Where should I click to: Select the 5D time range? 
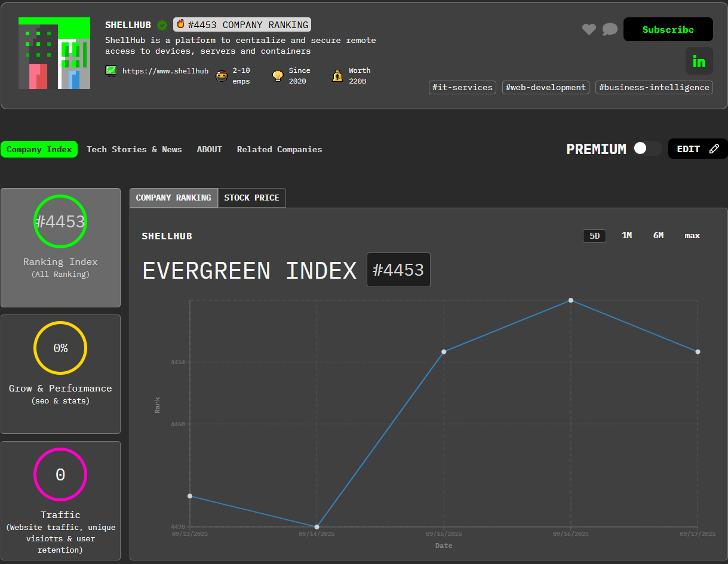coord(595,236)
